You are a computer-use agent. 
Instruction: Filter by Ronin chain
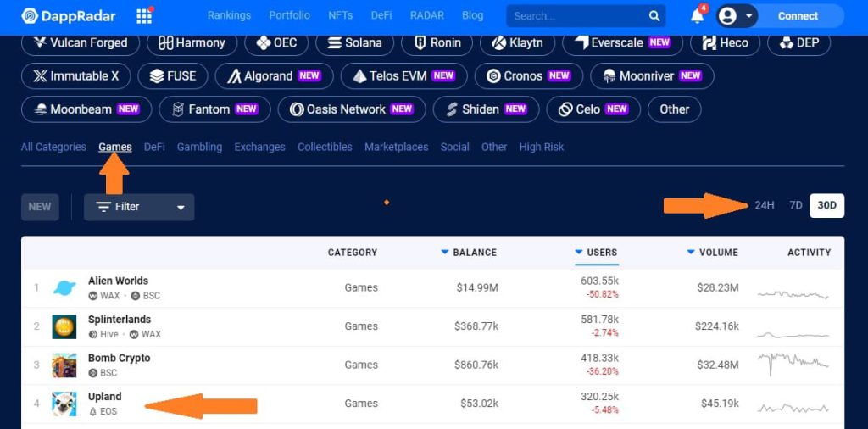coord(437,42)
